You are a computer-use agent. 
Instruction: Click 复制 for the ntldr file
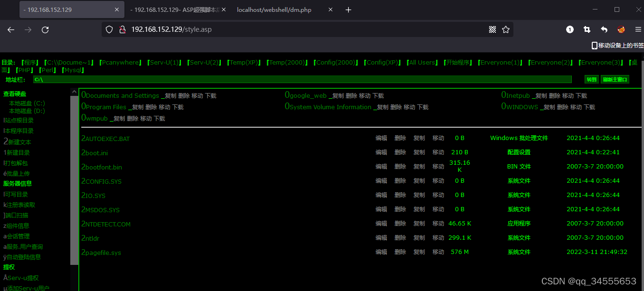coord(419,238)
